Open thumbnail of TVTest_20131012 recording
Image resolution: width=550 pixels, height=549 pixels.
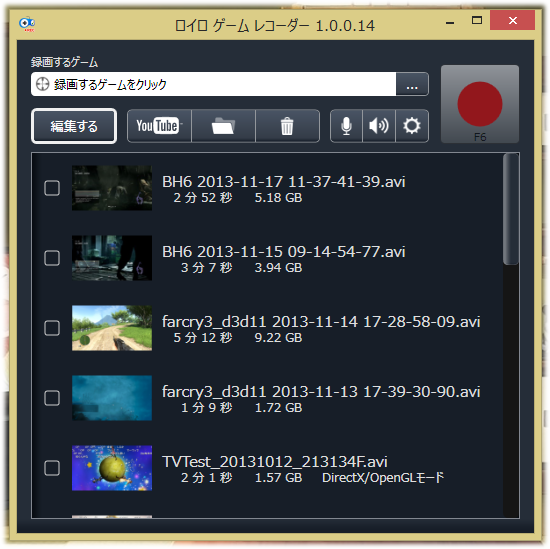pyautogui.click(x=112, y=468)
